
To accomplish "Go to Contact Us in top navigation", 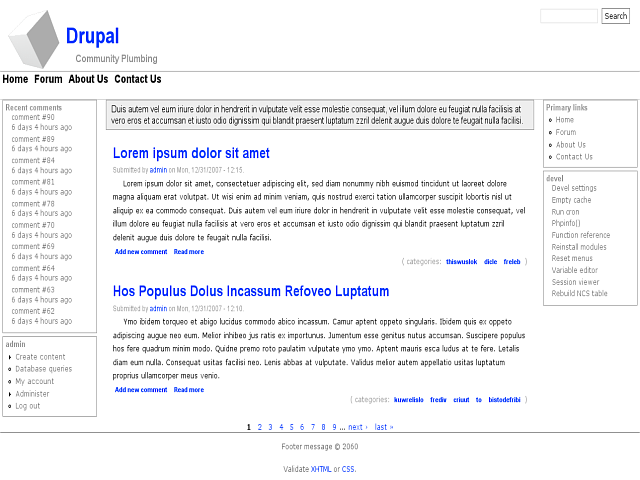I will pos(138,79).
